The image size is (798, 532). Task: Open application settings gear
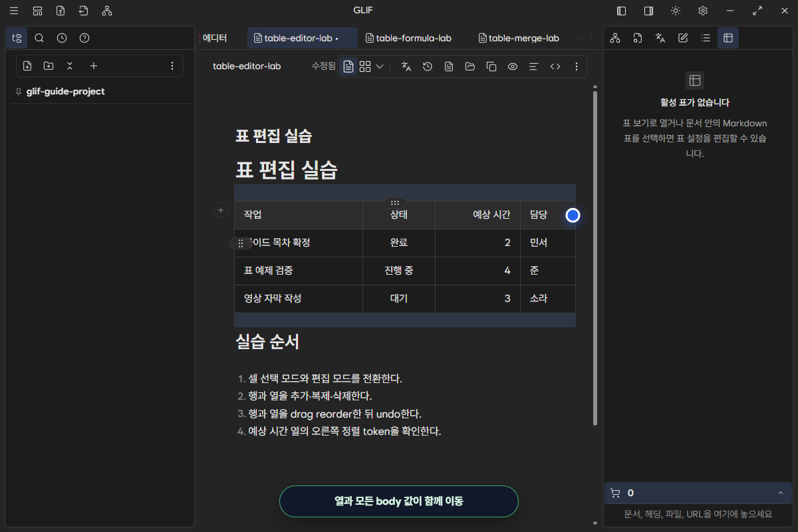(x=703, y=11)
